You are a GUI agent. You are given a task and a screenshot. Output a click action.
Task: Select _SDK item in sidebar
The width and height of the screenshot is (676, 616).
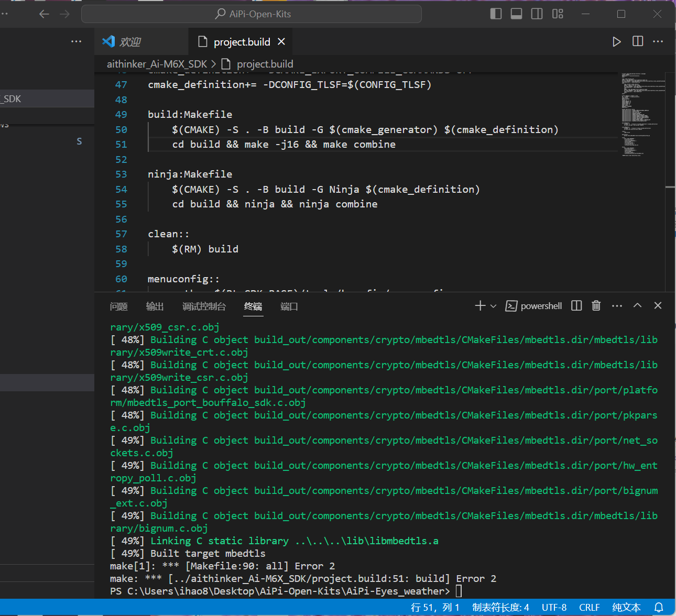coord(47,99)
